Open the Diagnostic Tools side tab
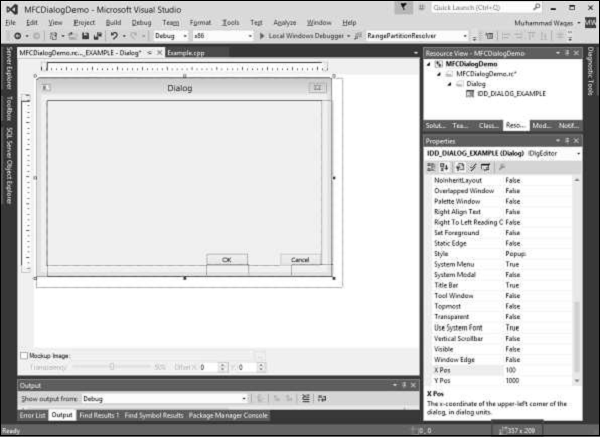 (590, 71)
